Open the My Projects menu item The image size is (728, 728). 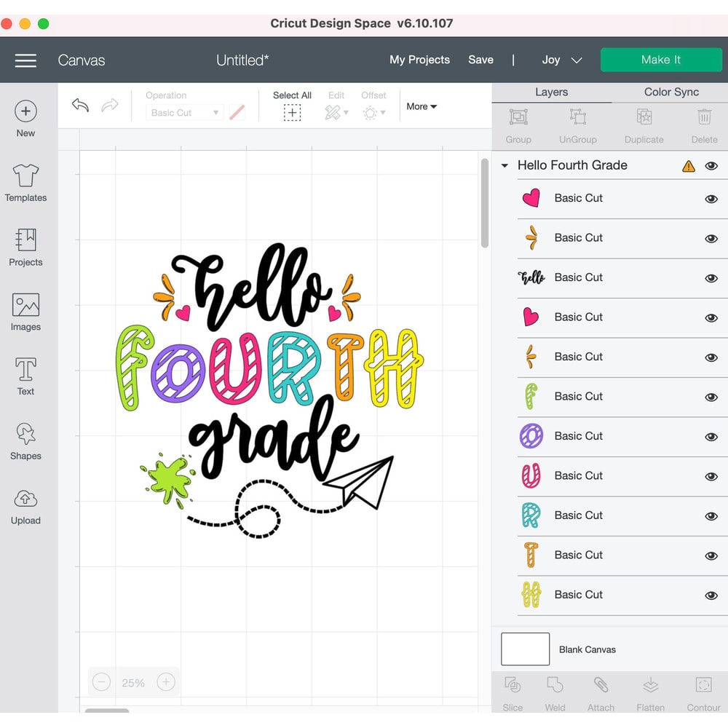coord(419,60)
